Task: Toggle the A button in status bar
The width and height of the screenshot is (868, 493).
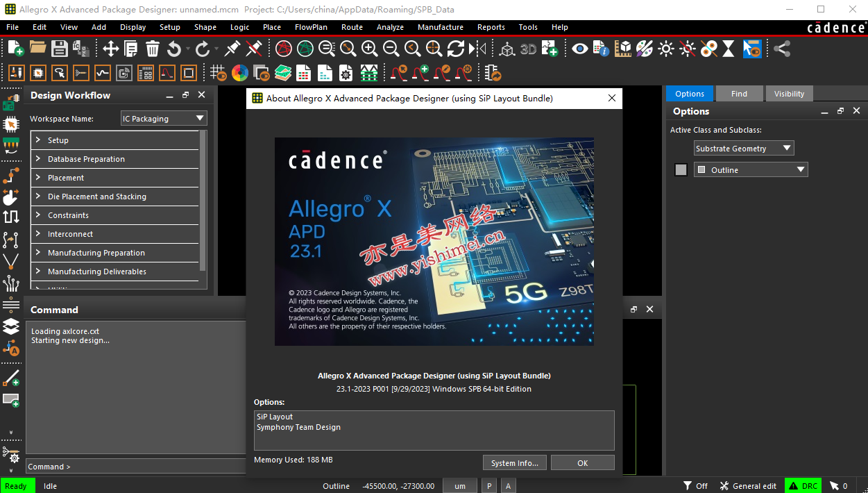Action: pos(508,486)
